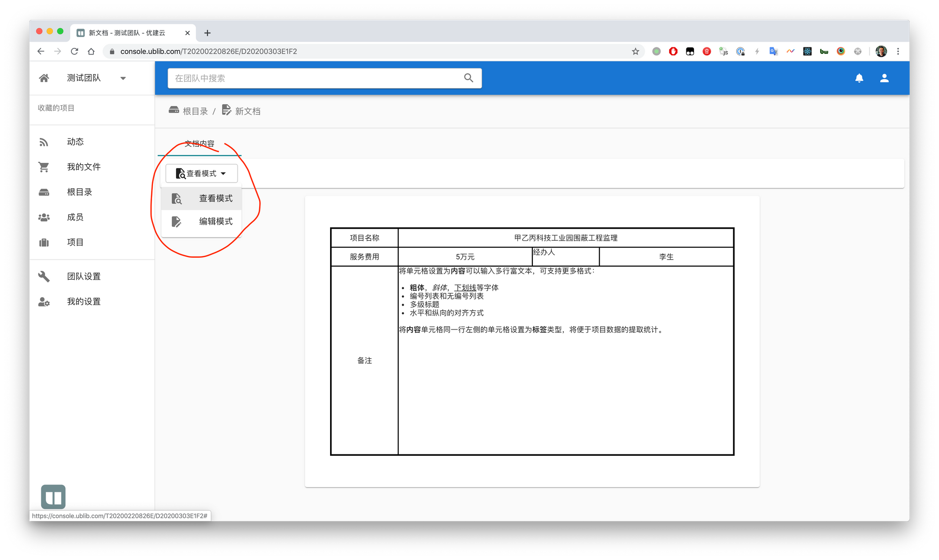The width and height of the screenshot is (939, 560).
Task: Reload the page in browser toolbar
Action: tap(74, 52)
